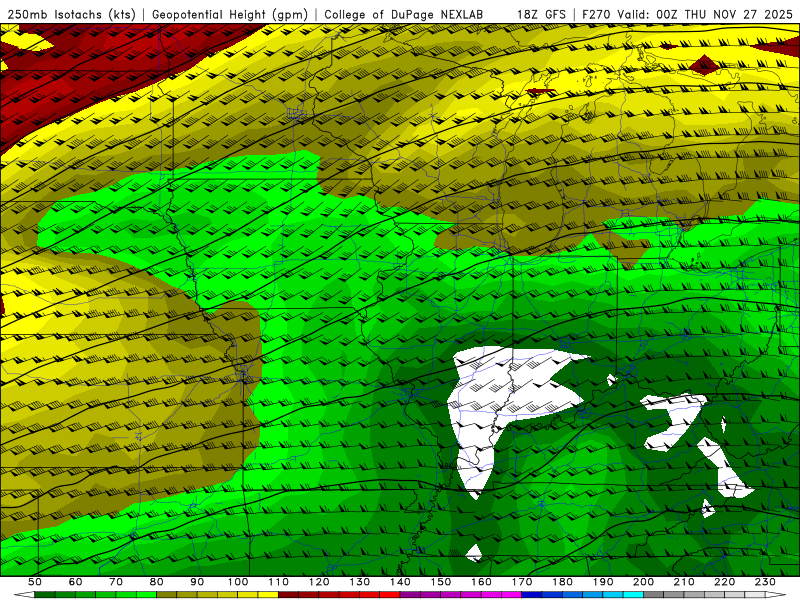The height and width of the screenshot is (600, 800).
Task: Click the 170 label on the color scale
Action: click(522, 582)
